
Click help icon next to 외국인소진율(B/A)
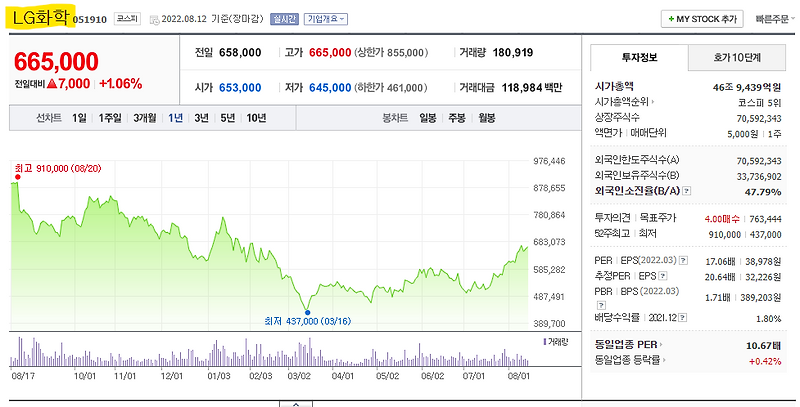(x=687, y=191)
